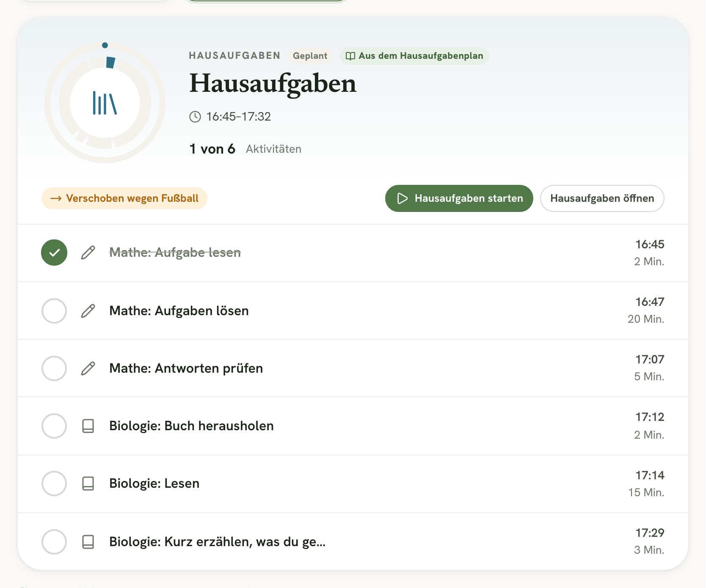Viewport: 706px width, 588px height.
Task: Click the books icon in the progress ring
Action: (x=105, y=103)
